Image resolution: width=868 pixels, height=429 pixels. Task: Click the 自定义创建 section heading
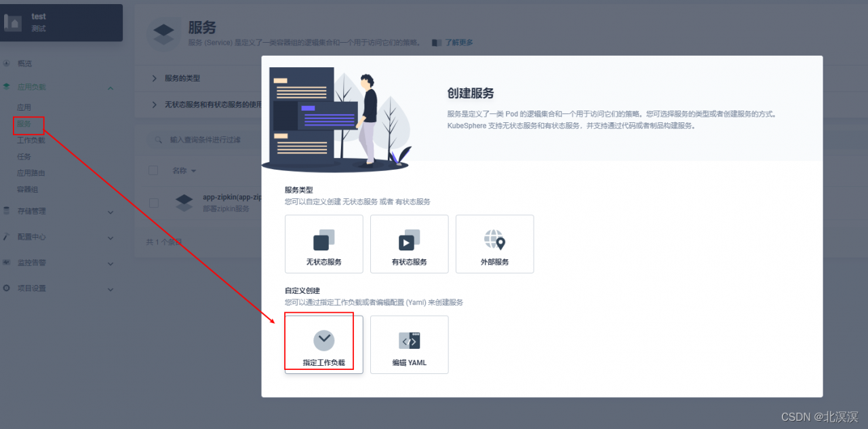(302, 291)
